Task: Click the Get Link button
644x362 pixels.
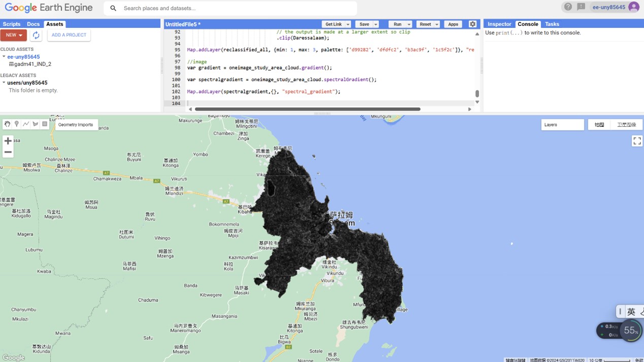Action: point(333,24)
